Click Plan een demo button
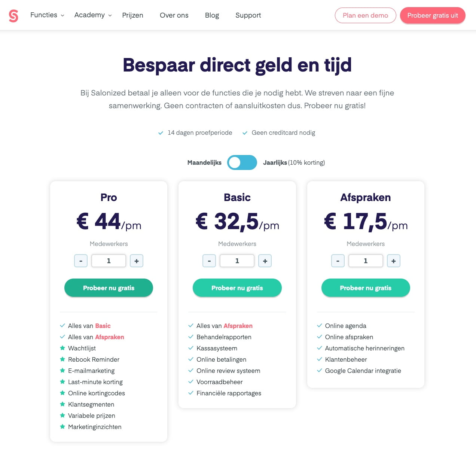Viewport: 476px width, 456px height. click(365, 15)
